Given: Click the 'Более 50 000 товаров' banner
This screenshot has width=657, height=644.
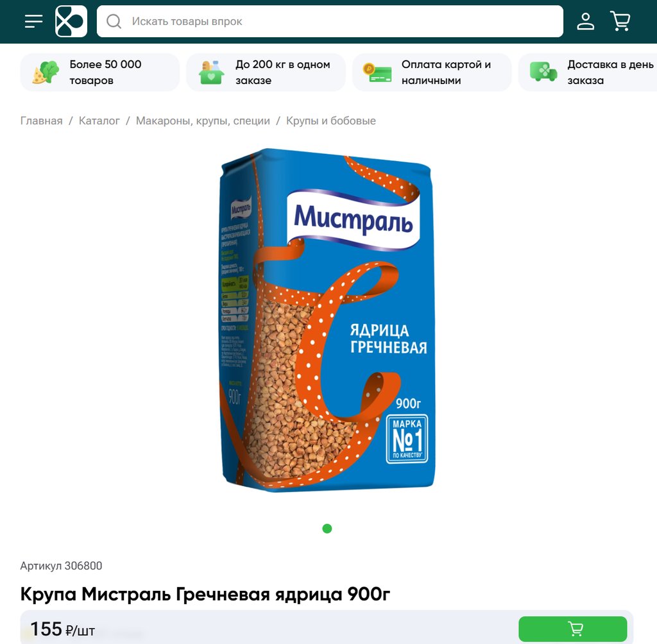Looking at the screenshot, I should (x=99, y=72).
